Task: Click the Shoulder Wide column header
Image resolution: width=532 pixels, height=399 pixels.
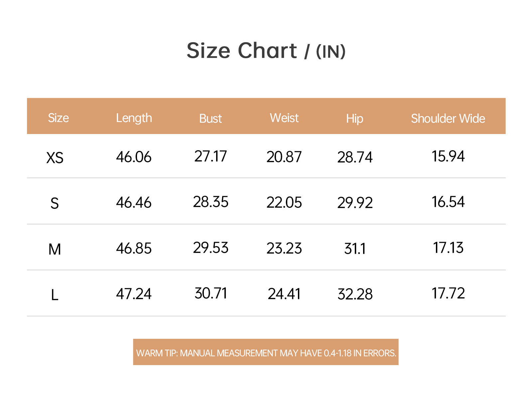Action: click(448, 118)
